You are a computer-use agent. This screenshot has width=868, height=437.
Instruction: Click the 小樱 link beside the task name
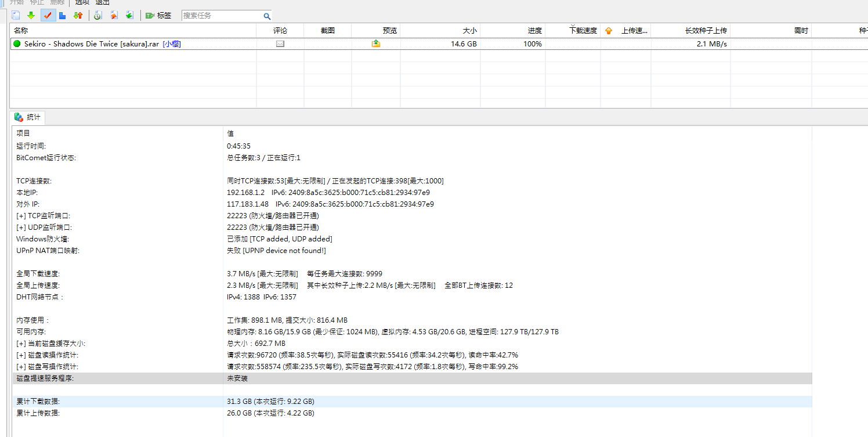pyautogui.click(x=172, y=44)
